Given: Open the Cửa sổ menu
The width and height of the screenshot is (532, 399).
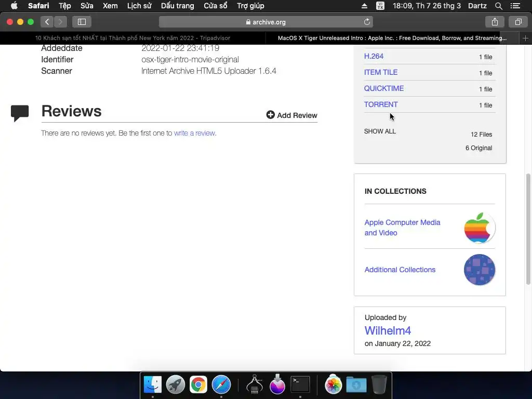Looking at the screenshot, I should coord(216,6).
